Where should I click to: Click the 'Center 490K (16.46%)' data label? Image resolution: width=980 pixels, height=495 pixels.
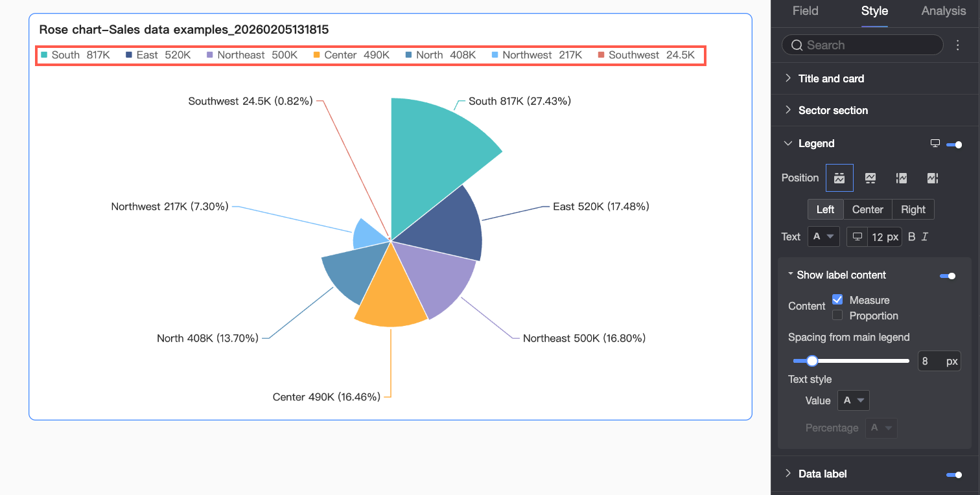coord(327,397)
